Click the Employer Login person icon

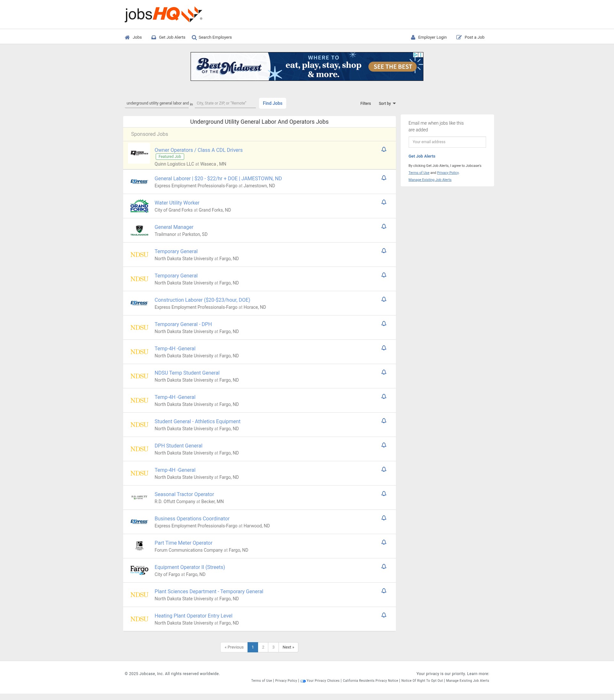pyautogui.click(x=413, y=37)
